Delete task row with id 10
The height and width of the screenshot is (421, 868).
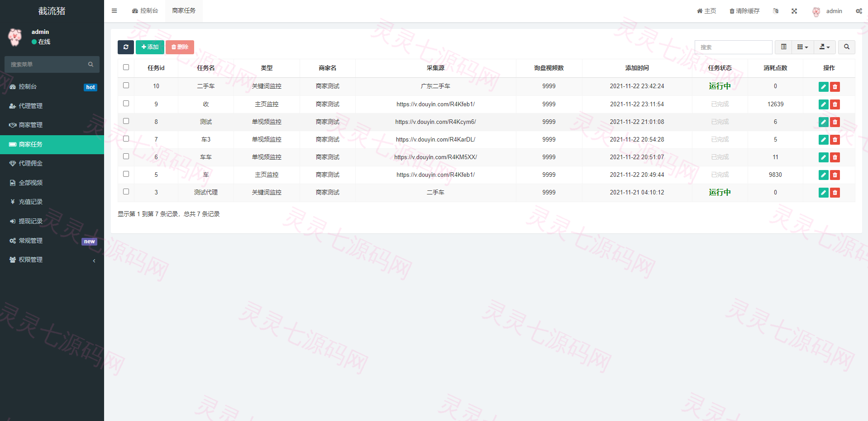pos(835,86)
